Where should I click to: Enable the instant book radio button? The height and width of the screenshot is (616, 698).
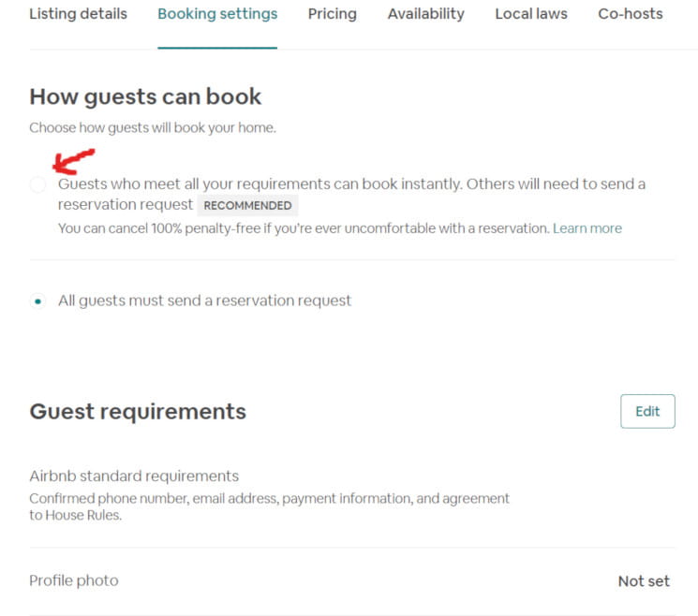click(x=37, y=185)
